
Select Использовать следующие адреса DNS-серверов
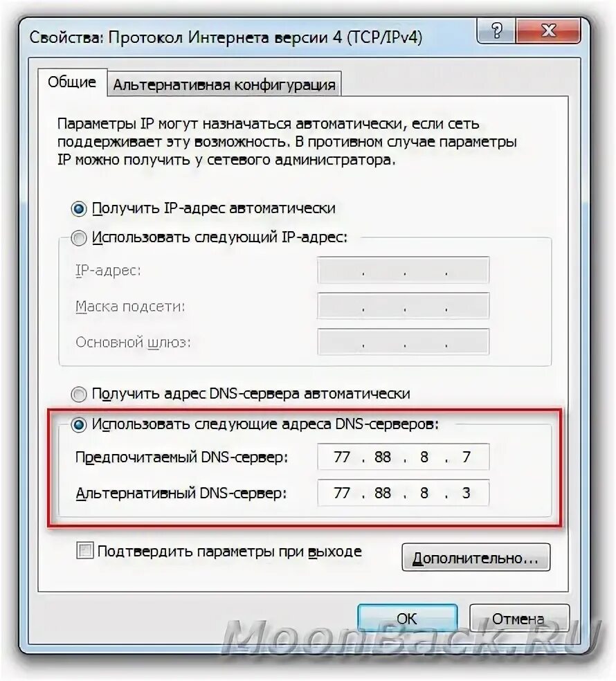[x=79, y=425]
